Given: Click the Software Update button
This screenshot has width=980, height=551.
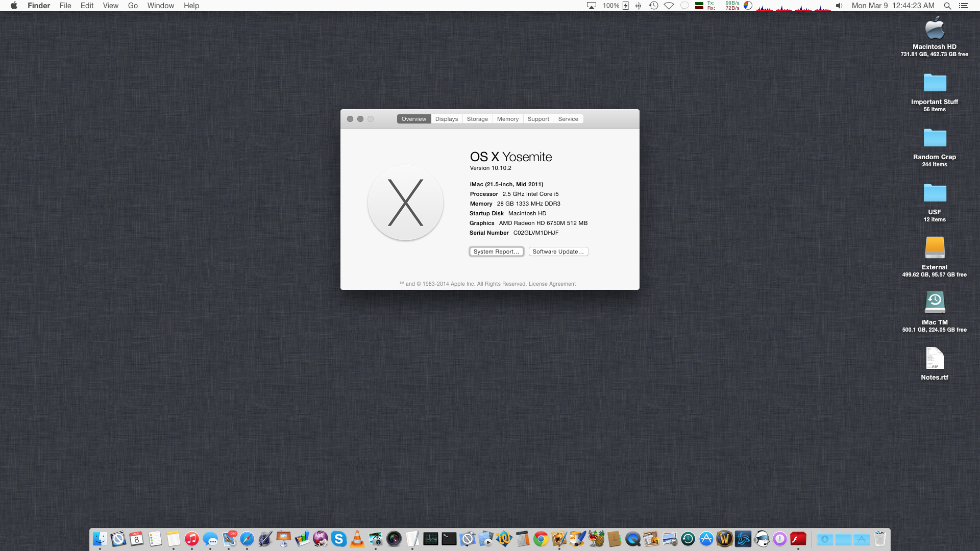Looking at the screenshot, I should (x=558, y=252).
